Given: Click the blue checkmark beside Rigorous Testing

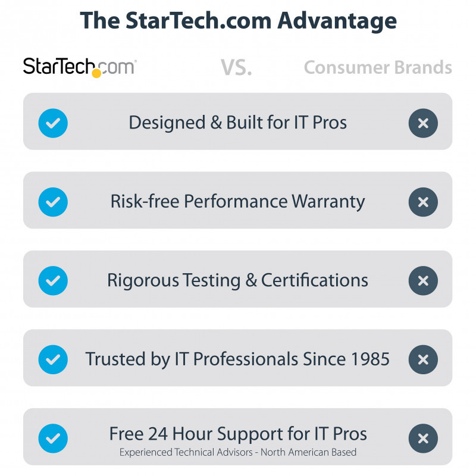Looking at the screenshot, I should 53,281.
